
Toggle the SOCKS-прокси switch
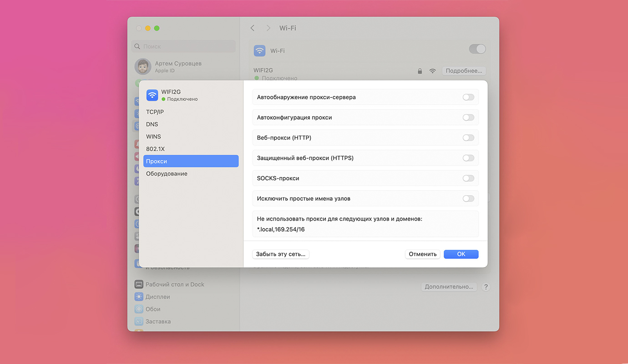[468, 178]
